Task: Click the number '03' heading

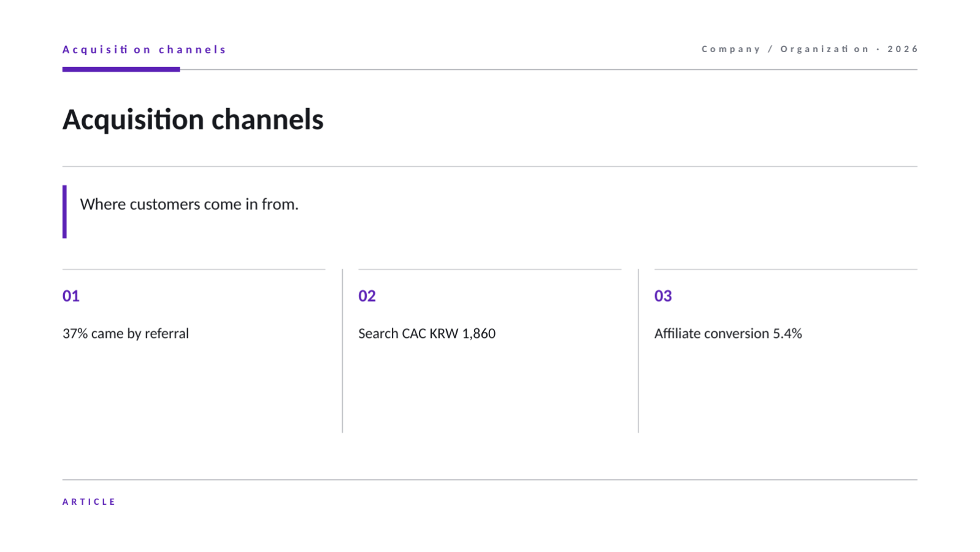Action: [663, 296]
